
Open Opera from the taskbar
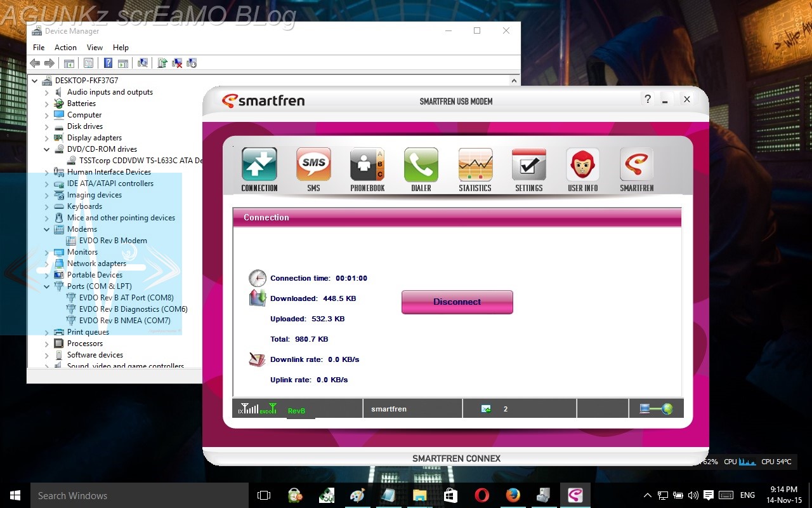(481, 495)
